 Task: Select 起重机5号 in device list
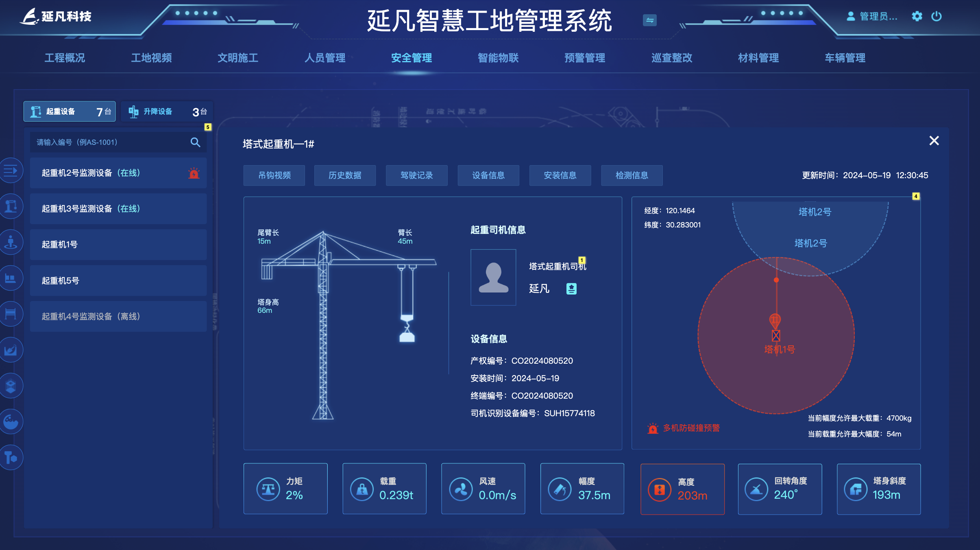click(x=118, y=281)
